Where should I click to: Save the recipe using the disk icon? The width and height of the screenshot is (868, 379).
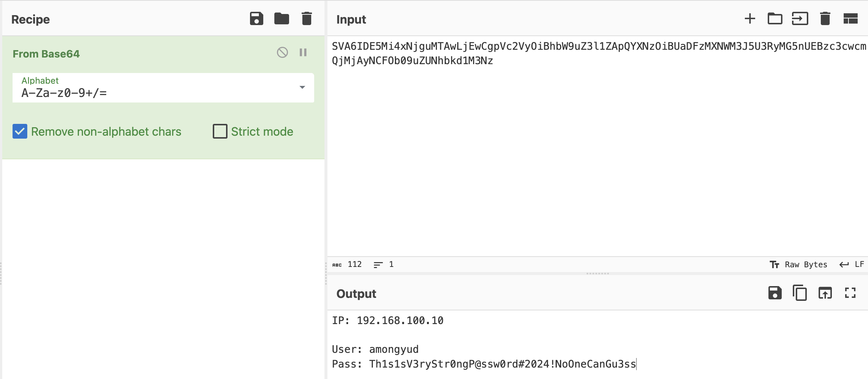(256, 19)
